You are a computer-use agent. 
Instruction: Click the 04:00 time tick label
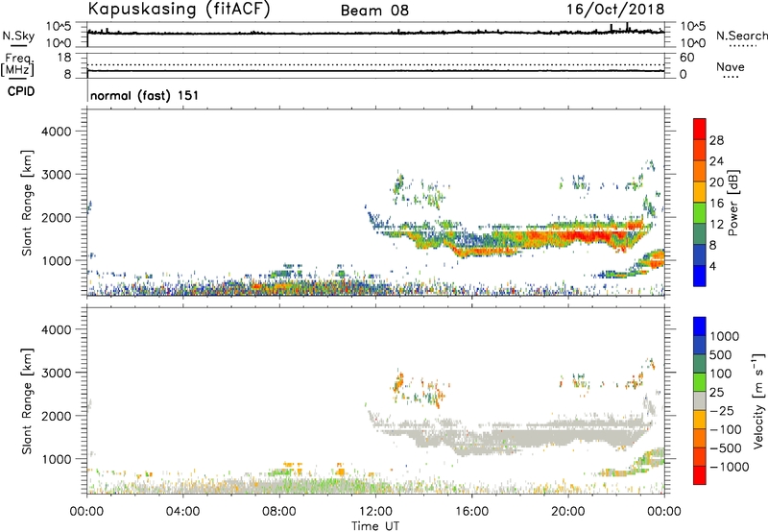(x=183, y=512)
